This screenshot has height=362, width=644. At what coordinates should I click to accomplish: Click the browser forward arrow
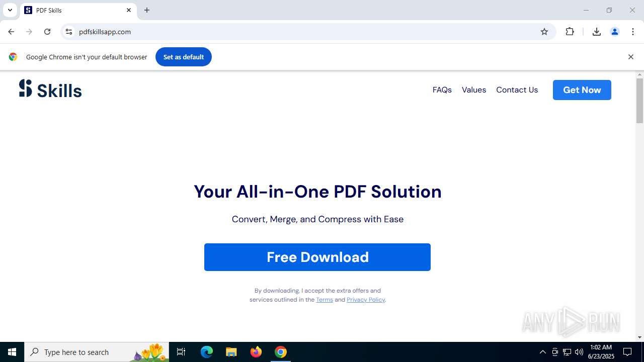[29, 32]
